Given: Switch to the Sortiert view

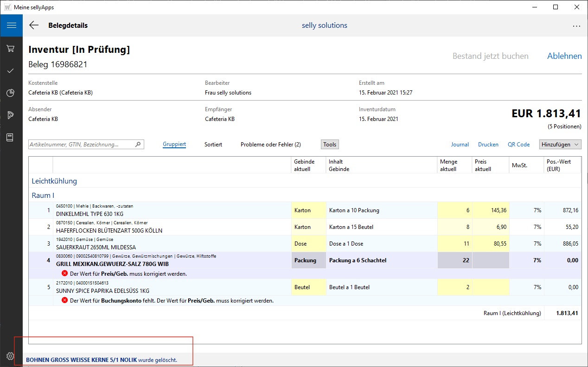Looking at the screenshot, I should coord(213,145).
